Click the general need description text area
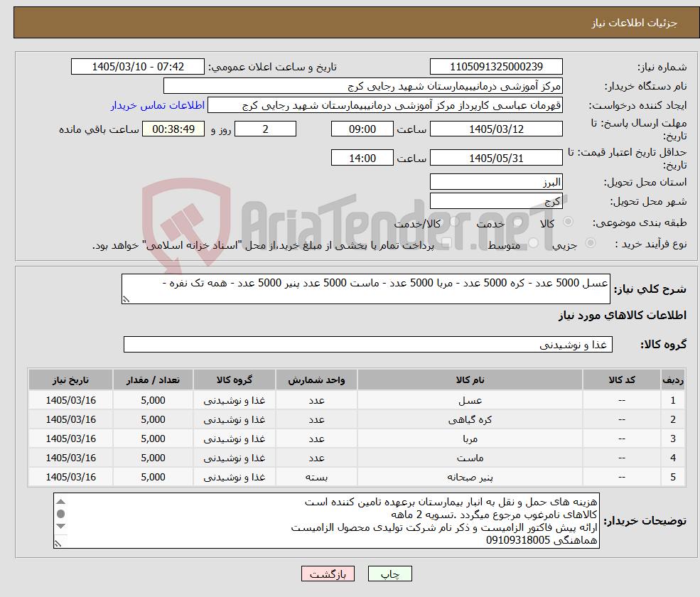 click(x=365, y=289)
